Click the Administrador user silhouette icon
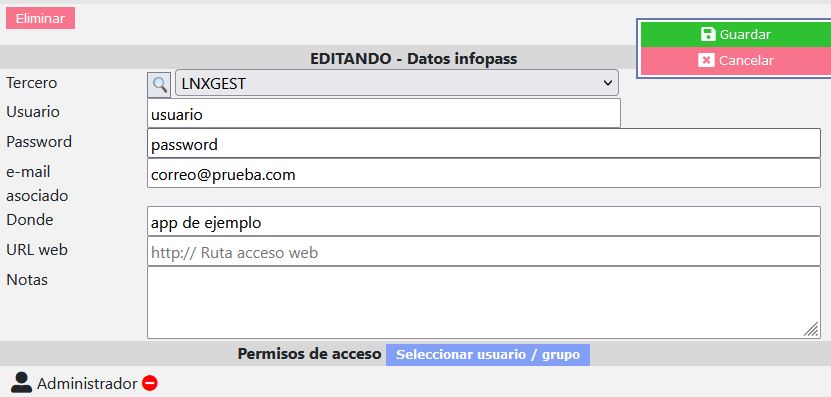 21,382
